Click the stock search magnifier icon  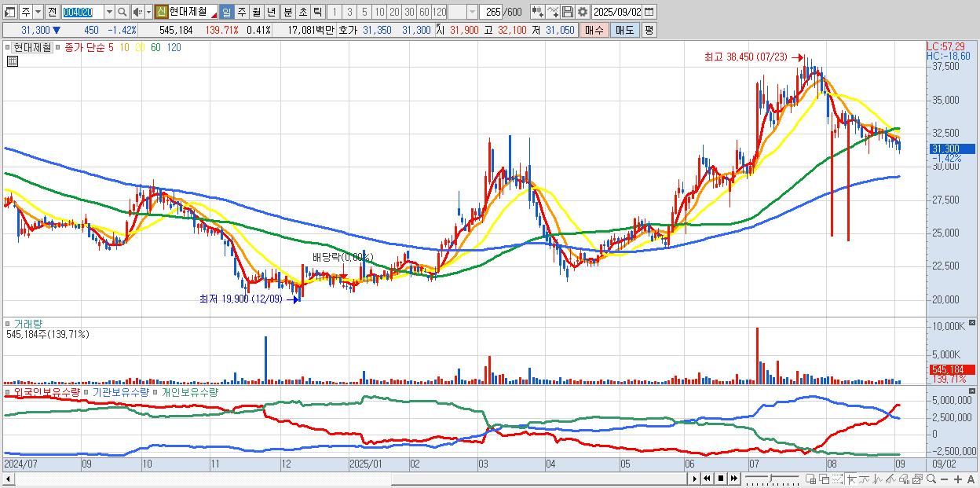coord(122,12)
